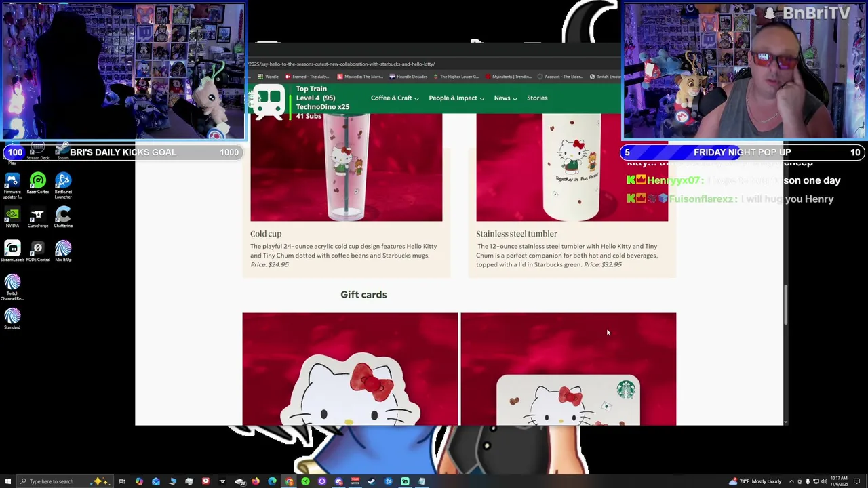The height and width of the screenshot is (488, 868).
Task: Open Outlook from the taskbar
Action: click(156, 481)
